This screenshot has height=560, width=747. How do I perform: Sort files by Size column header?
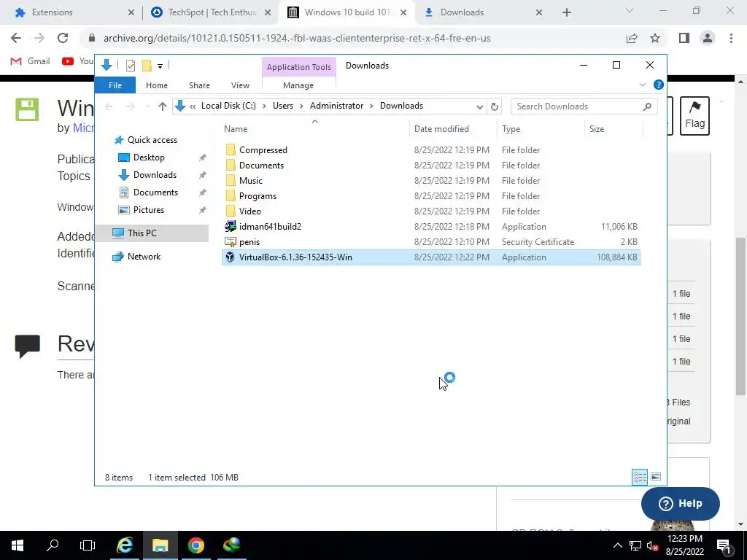(x=597, y=129)
